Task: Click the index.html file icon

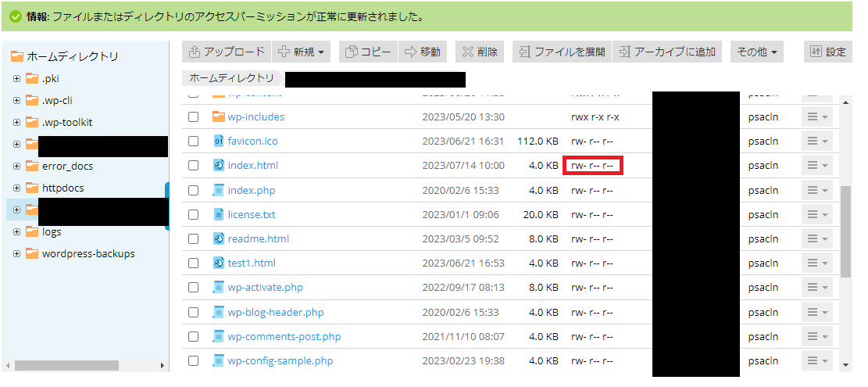Action: click(x=218, y=166)
